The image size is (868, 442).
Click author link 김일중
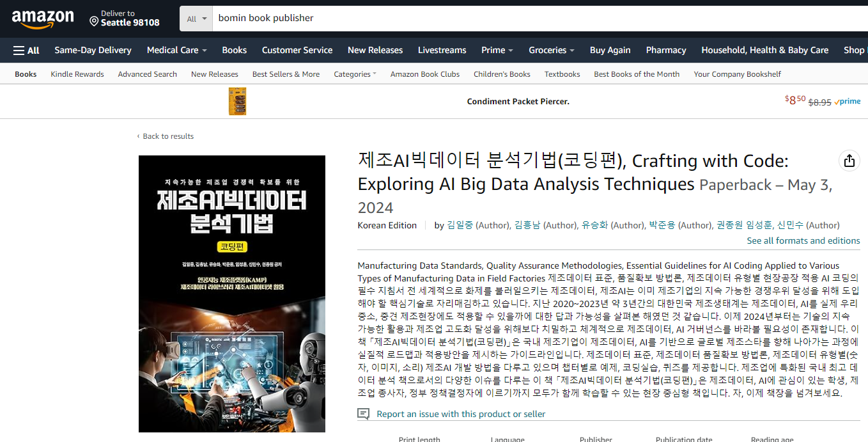click(x=460, y=225)
